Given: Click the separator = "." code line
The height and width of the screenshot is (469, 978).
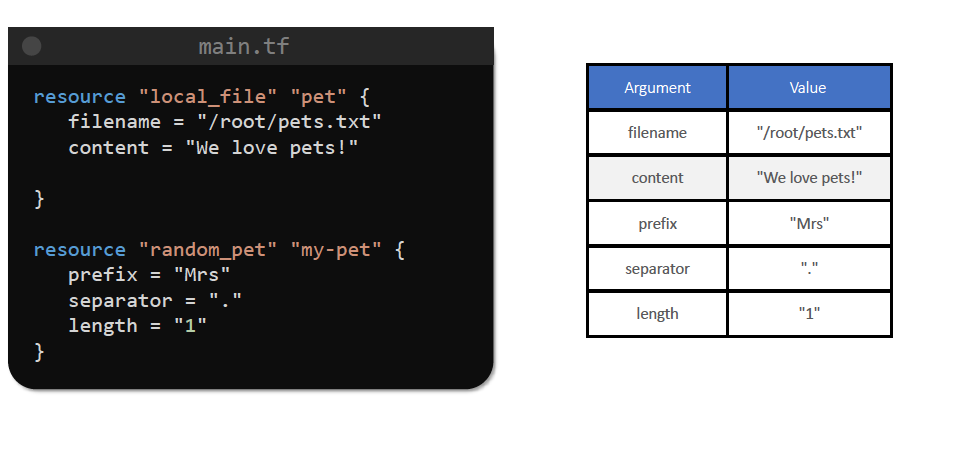Looking at the screenshot, I should 155,300.
